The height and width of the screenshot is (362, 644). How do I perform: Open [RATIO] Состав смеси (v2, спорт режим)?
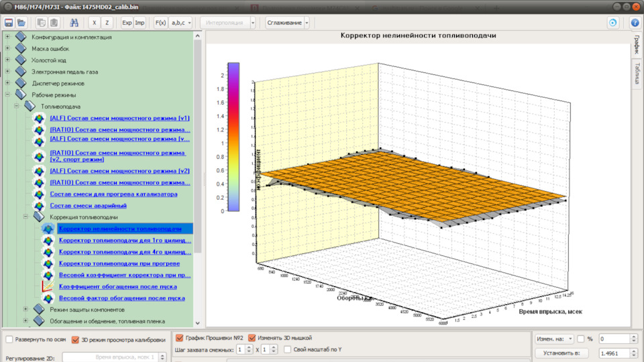(x=117, y=156)
